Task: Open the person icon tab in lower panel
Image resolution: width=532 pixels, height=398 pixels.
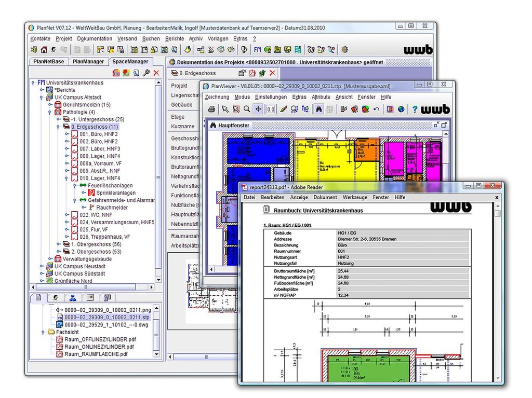Action: (x=56, y=298)
